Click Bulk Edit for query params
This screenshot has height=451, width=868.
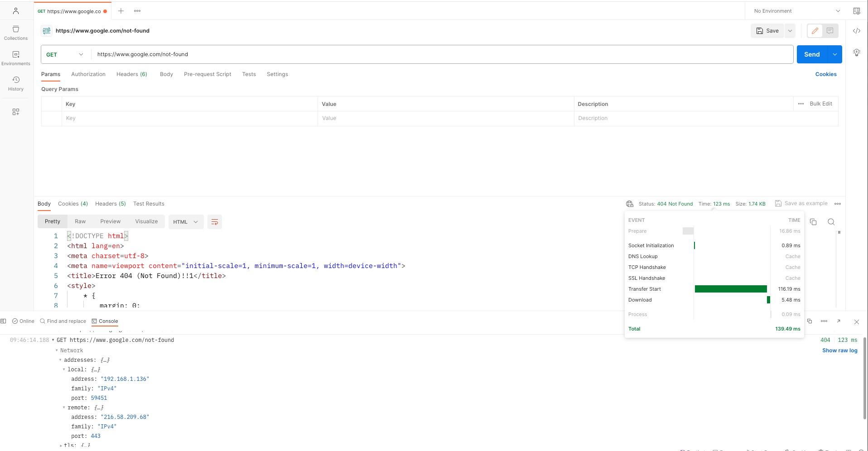(821, 104)
